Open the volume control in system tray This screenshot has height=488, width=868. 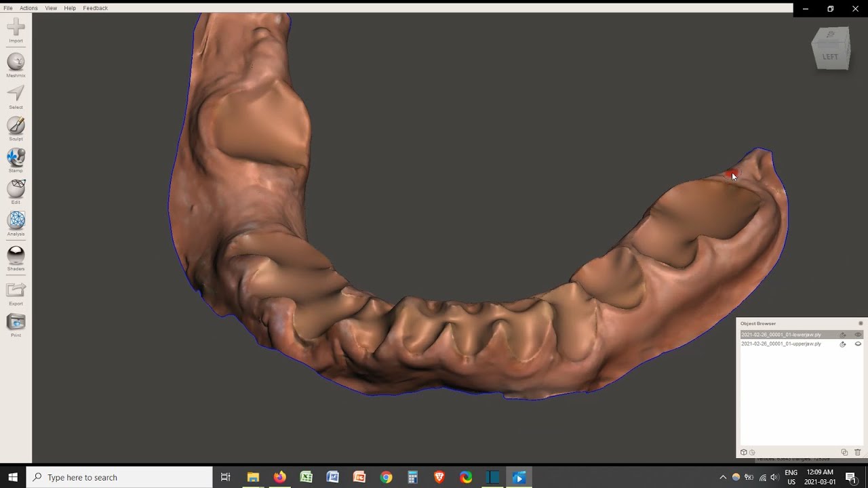(774, 477)
